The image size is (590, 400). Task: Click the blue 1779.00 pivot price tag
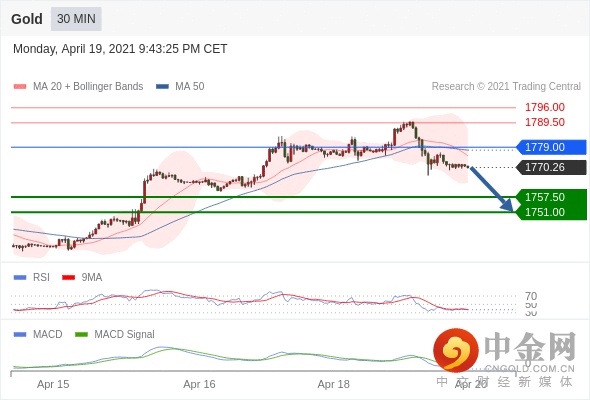[551, 147]
